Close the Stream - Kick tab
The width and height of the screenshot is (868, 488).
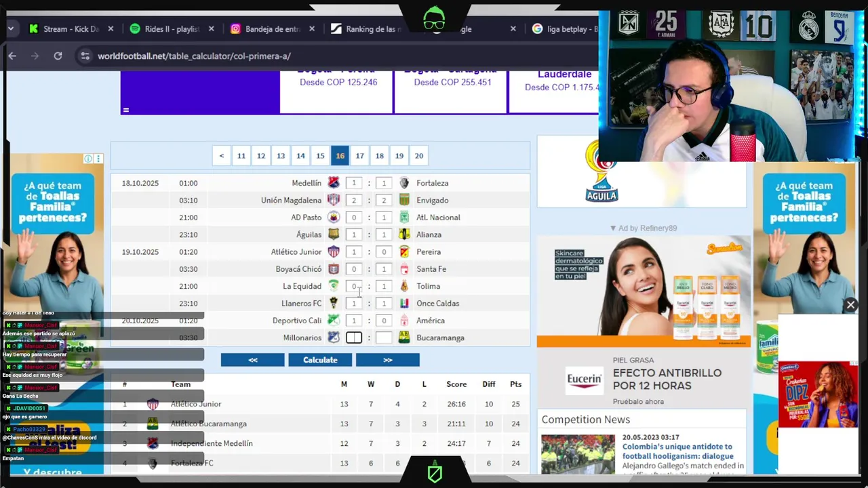pos(111,29)
